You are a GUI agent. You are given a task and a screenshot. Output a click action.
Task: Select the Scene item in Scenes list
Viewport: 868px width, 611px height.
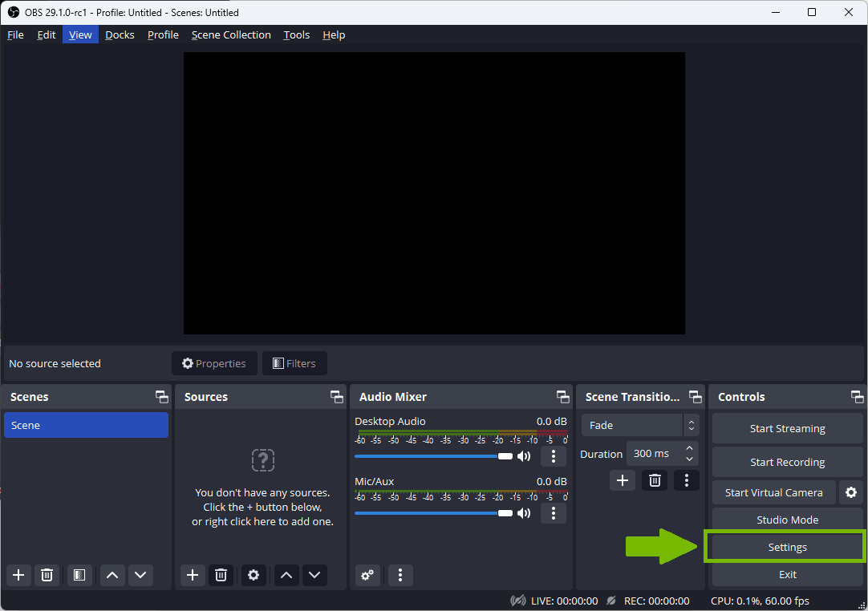[x=86, y=425]
